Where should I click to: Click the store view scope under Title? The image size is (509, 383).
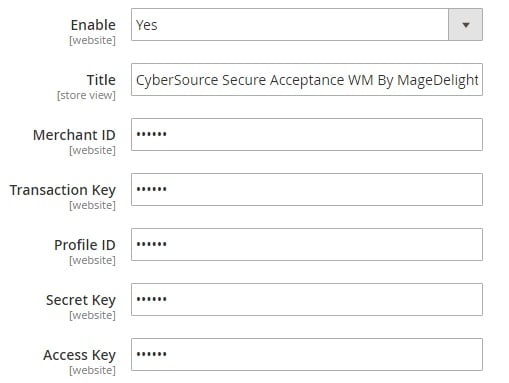[86, 95]
